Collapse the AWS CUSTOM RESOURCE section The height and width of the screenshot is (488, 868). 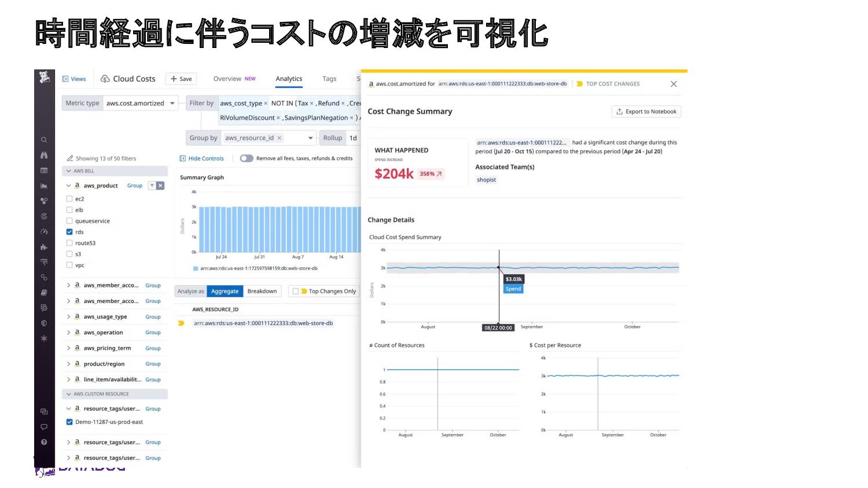point(69,394)
